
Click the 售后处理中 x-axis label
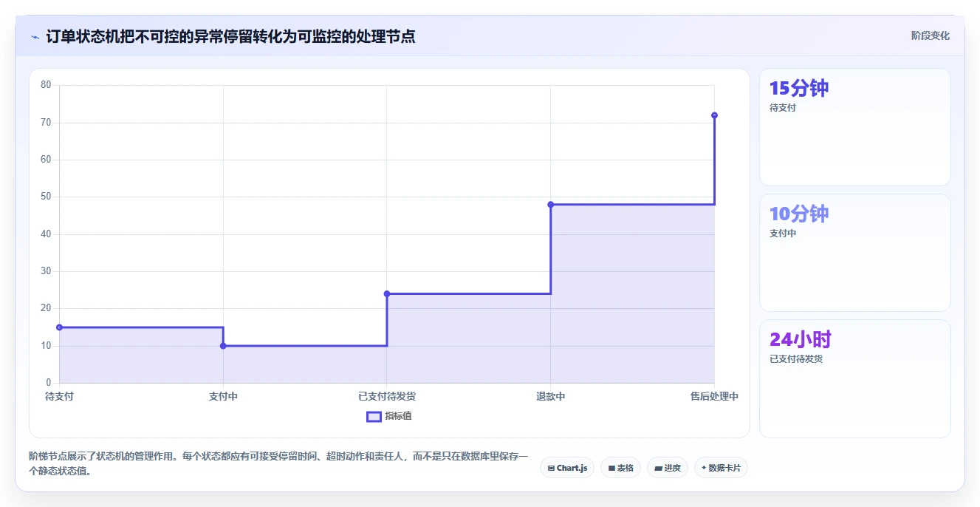[714, 397]
